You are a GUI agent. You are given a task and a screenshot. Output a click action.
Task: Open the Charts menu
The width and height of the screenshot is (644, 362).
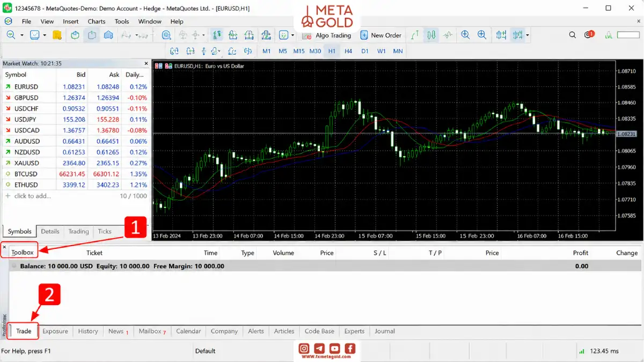pyautogui.click(x=97, y=21)
